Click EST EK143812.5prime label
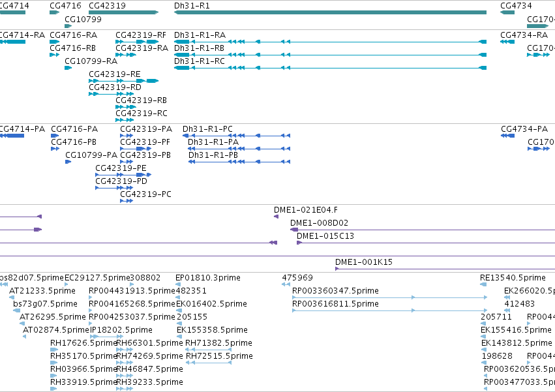The width and height of the screenshot is (555, 392). pyautogui.click(x=517, y=344)
